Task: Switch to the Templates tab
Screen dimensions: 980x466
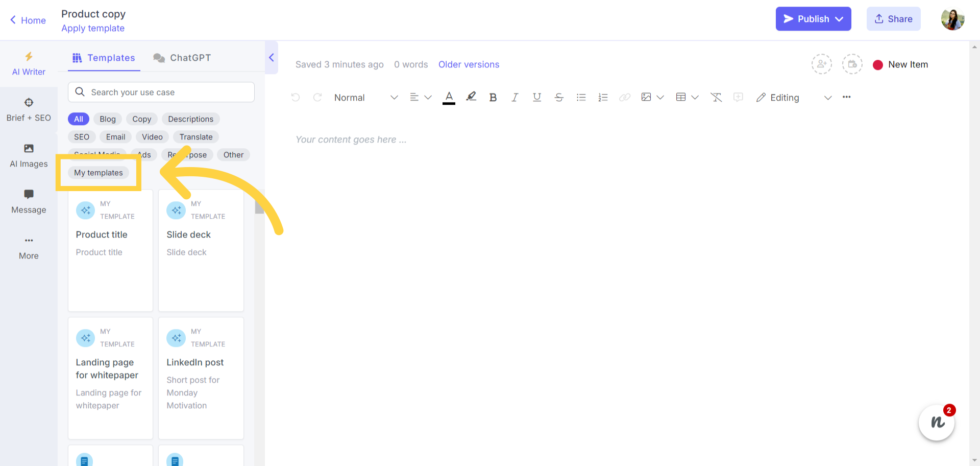Action: coord(104,58)
